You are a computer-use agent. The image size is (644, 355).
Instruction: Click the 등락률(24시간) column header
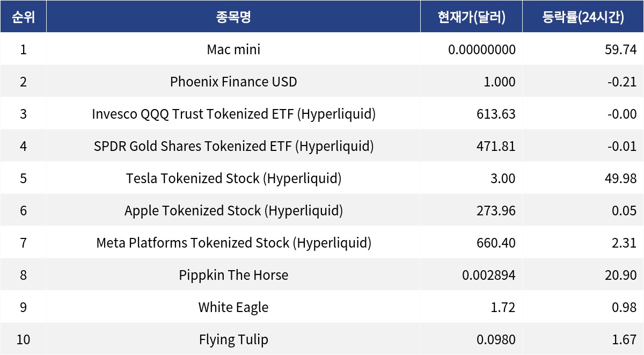pos(583,17)
